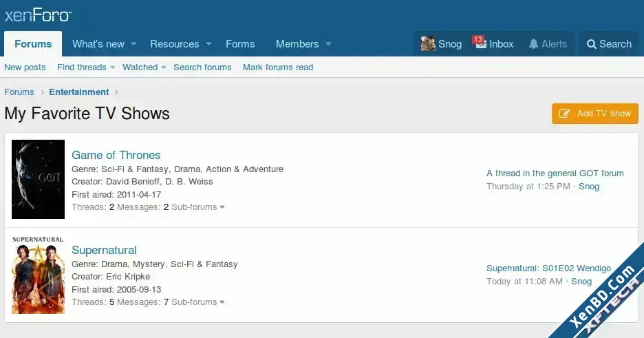Go to Forums breadcrumb
Image resolution: width=644 pixels, height=338 pixels.
(x=19, y=92)
